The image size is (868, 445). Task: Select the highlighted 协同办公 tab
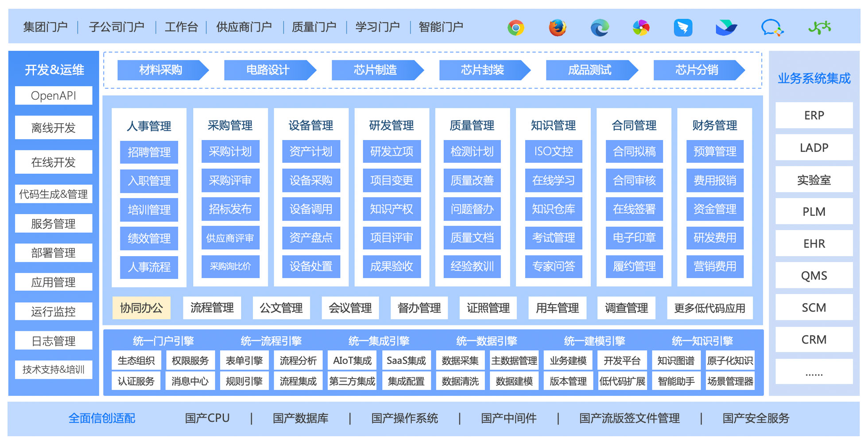coord(141,308)
